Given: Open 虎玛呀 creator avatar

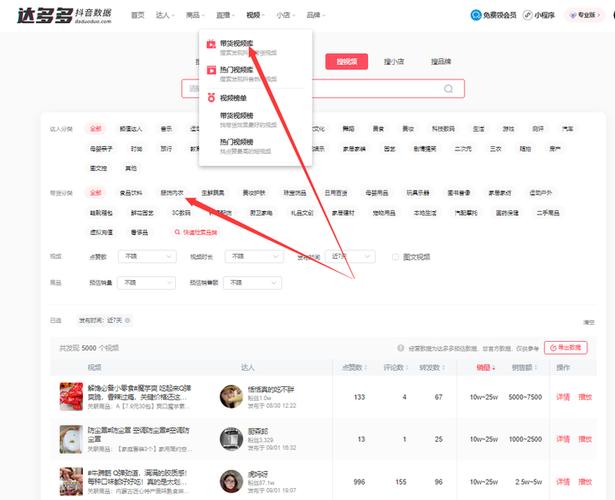Looking at the screenshot, I should [231, 481].
